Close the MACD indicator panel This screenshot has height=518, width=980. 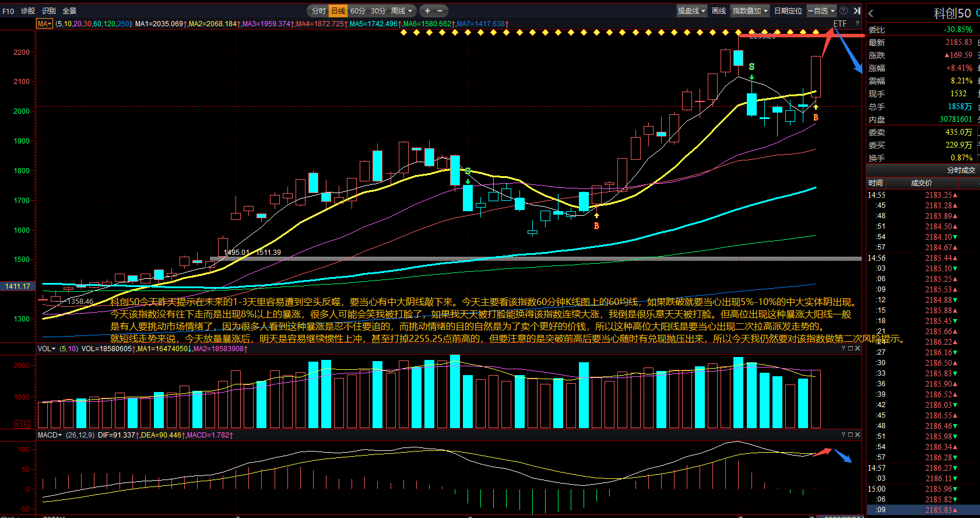point(858,435)
